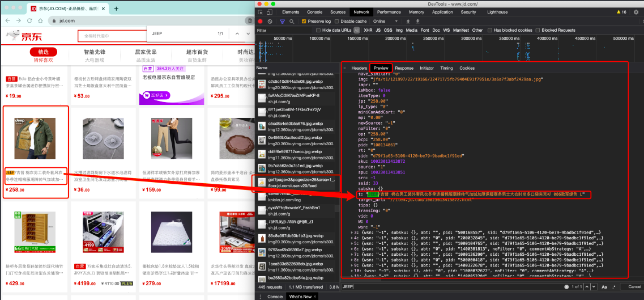Open DevTools drawer three-dot menu
Screen dimensions: 644x300
[261, 297]
